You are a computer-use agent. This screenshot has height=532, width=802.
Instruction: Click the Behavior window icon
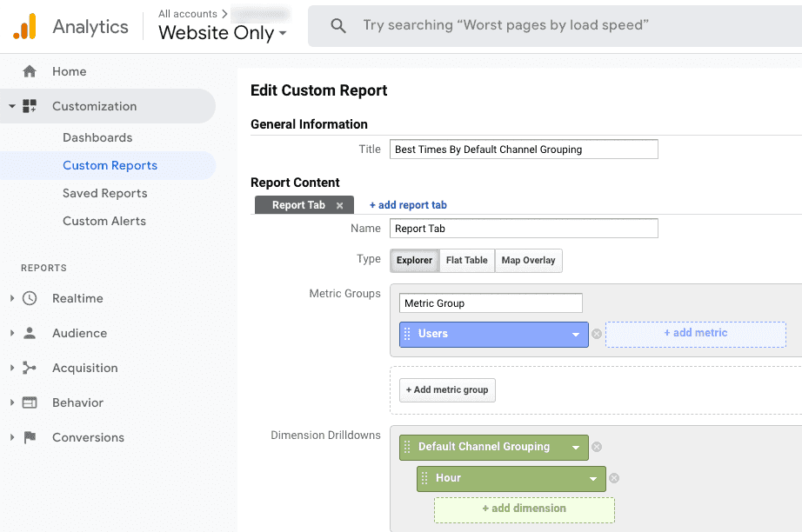coord(30,402)
